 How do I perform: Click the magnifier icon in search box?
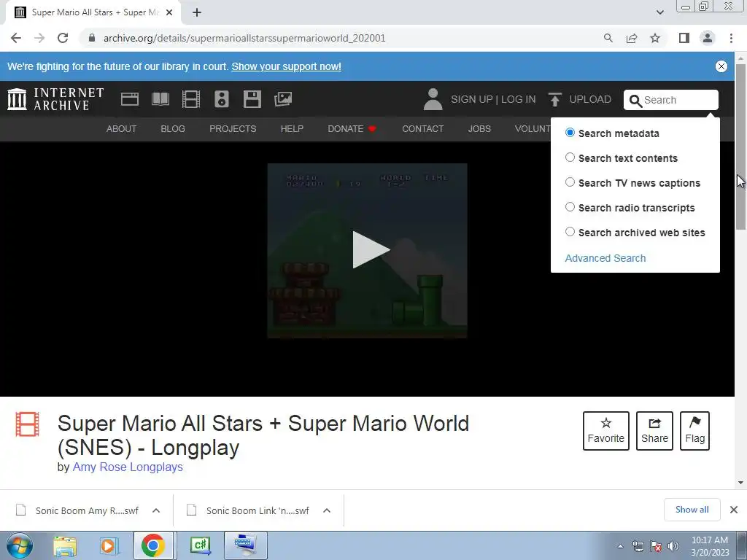pos(635,101)
